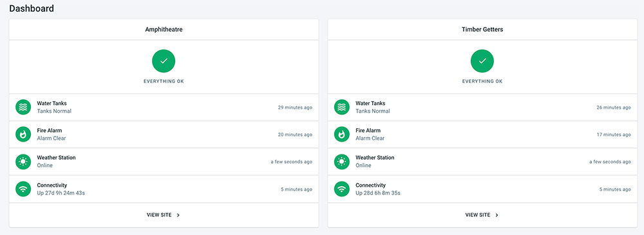The height and width of the screenshot is (235, 644).
Task: Click the Amphitheatre Weather Station sun icon
Action: [23, 162]
